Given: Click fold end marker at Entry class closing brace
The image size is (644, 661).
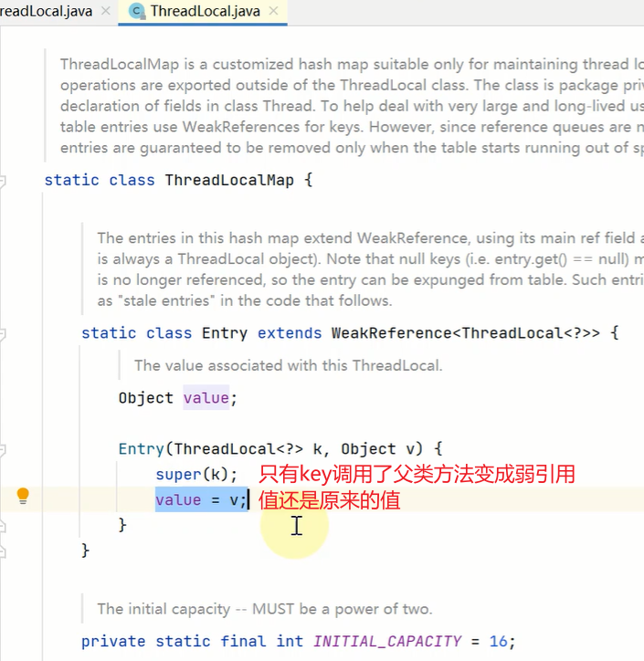Looking at the screenshot, I should point(3,551).
